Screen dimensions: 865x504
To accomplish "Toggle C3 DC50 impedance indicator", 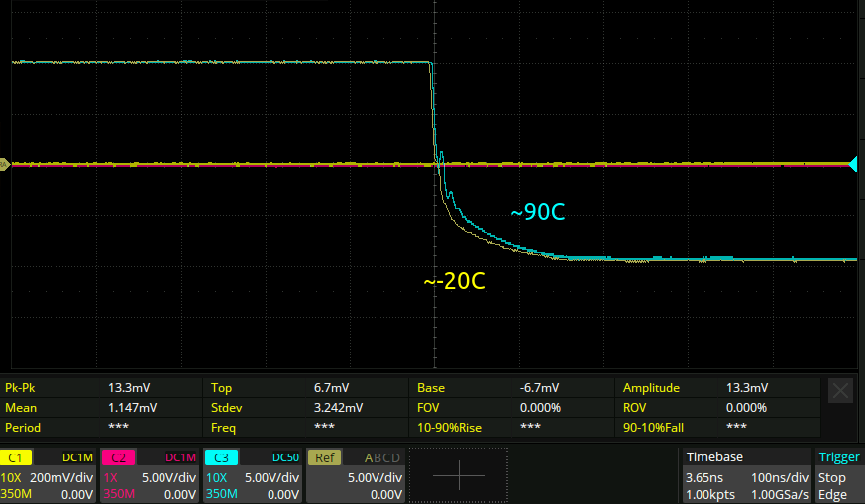I will [x=282, y=457].
